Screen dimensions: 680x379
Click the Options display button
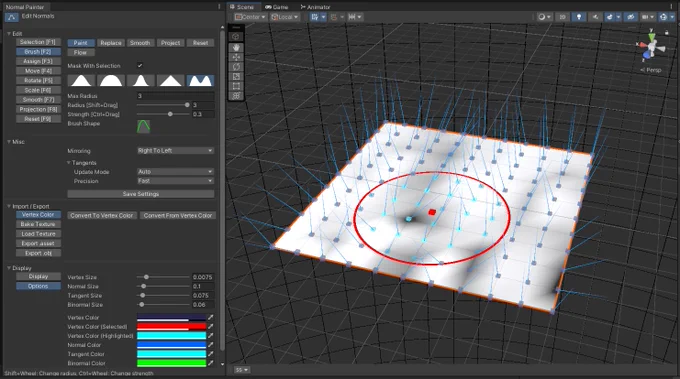(38, 286)
